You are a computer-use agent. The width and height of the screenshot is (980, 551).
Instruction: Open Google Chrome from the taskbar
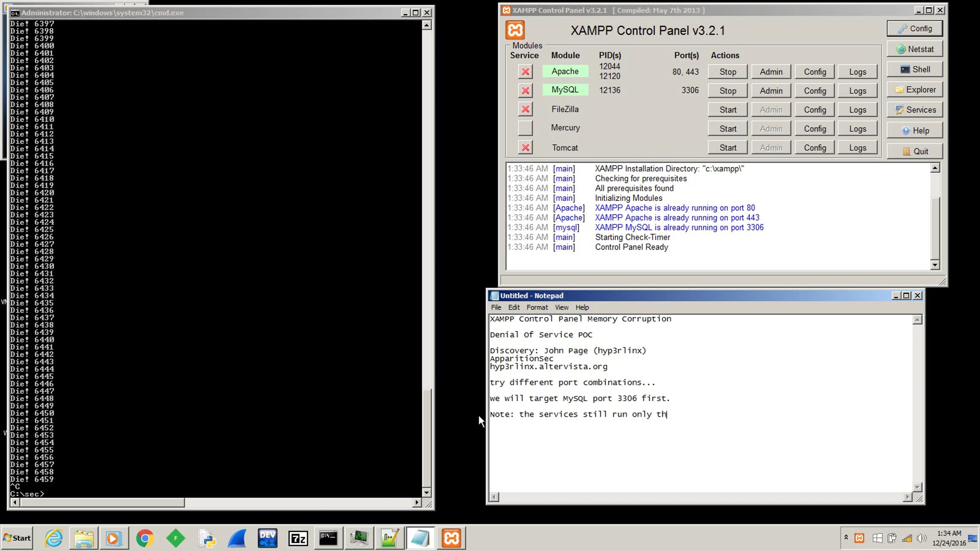click(x=145, y=538)
